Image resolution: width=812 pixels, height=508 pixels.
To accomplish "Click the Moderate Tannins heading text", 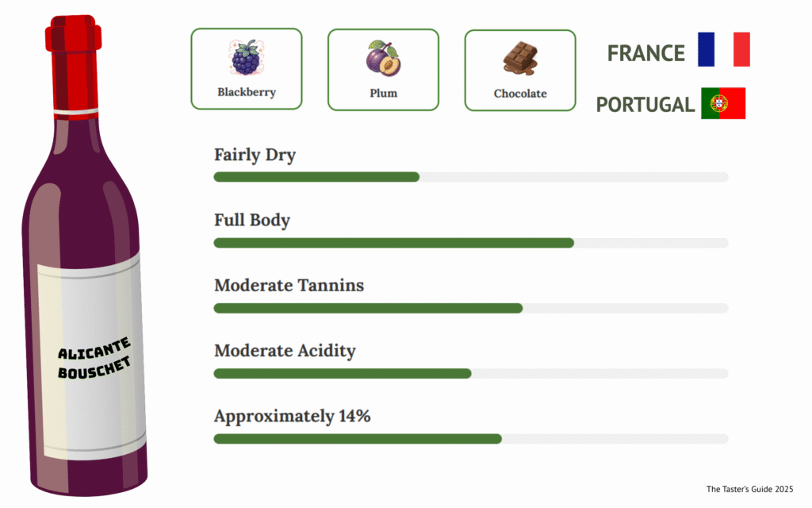I will point(289,285).
